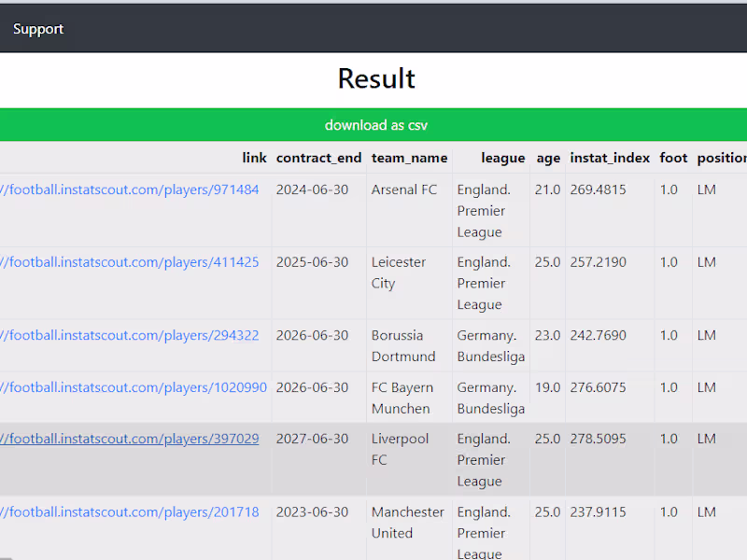Click instat index value 257.2190
This screenshot has width=747, height=560.
[x=598, y=262]
